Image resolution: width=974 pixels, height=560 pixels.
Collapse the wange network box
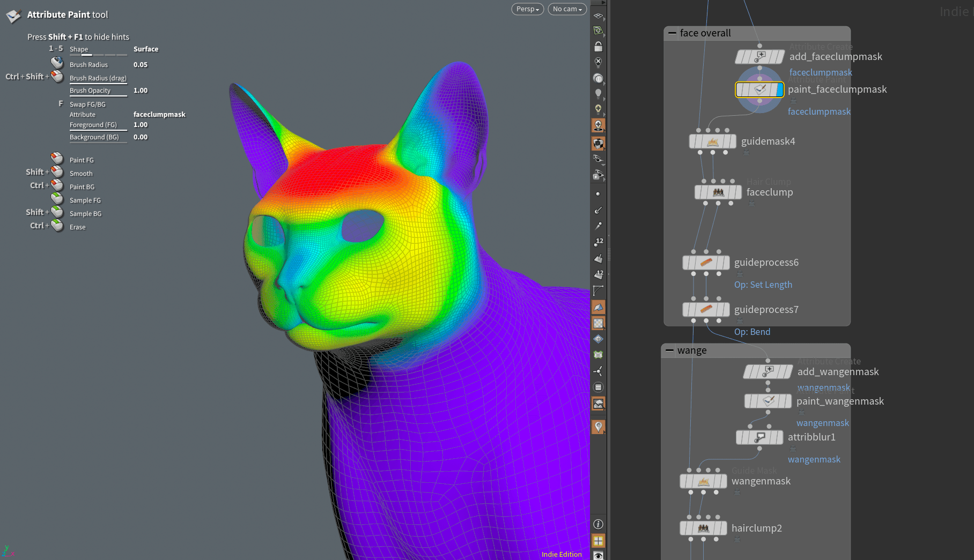pyautogui.click(x=669, y=350)
